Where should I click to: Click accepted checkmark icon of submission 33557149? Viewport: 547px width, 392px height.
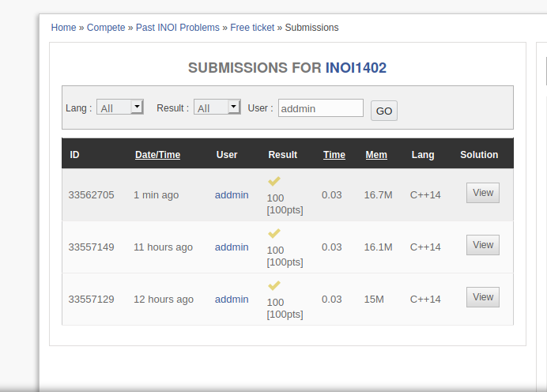274,233
